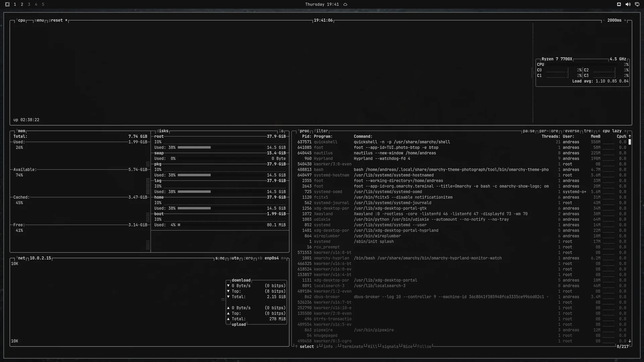644x362 pixels.
Task: Click the minus to decrease 2000ms update interval
Action: point(604,20)
